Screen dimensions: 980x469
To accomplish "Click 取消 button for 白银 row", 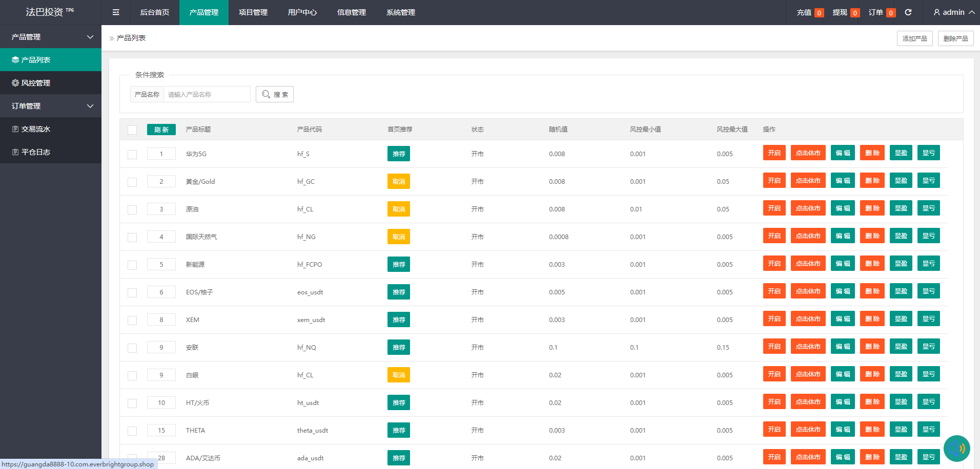I will (399, 375).
